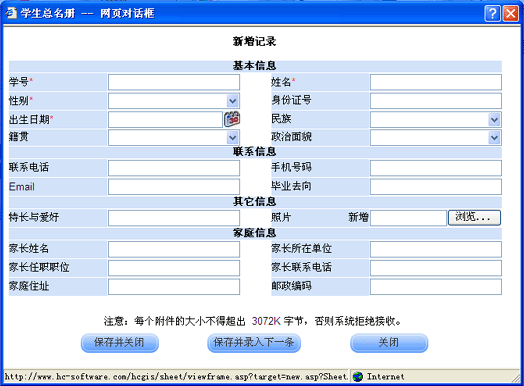Click 保存并录入下一条 button
This screenshot has width=524, height=386.
point(254,343)
